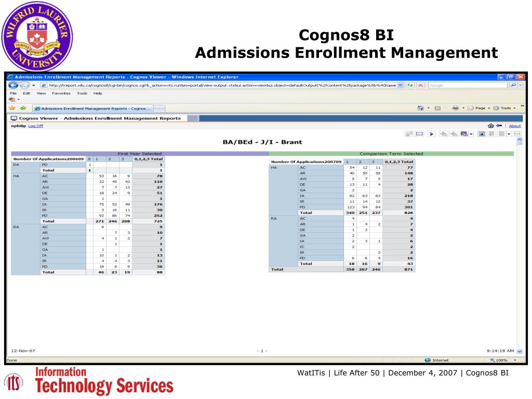The width and height of the screenshot is (532, 399).
Task: Click the RSS Feeds icon
Action: click(x=437, y=108)
